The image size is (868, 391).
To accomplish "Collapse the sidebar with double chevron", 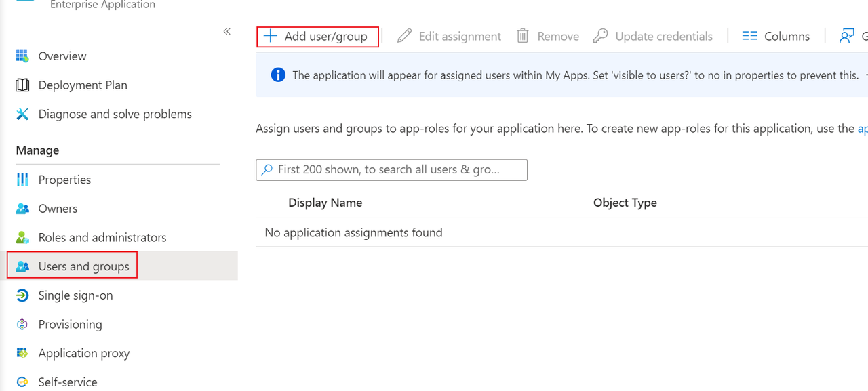I will pos(227,31).
